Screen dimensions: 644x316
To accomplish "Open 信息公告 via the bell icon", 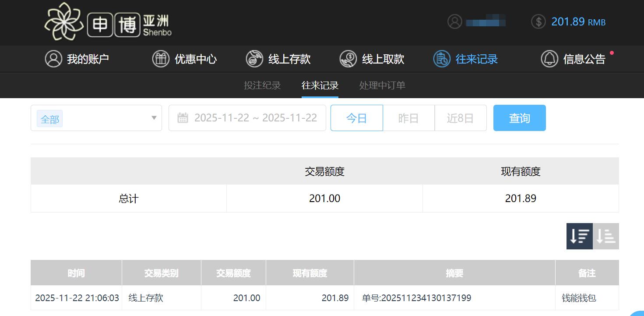I will pyautogui.click(x=550, y=58).
